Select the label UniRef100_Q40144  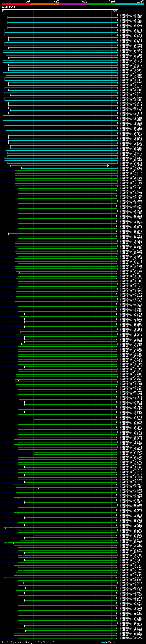coord(131,163)
